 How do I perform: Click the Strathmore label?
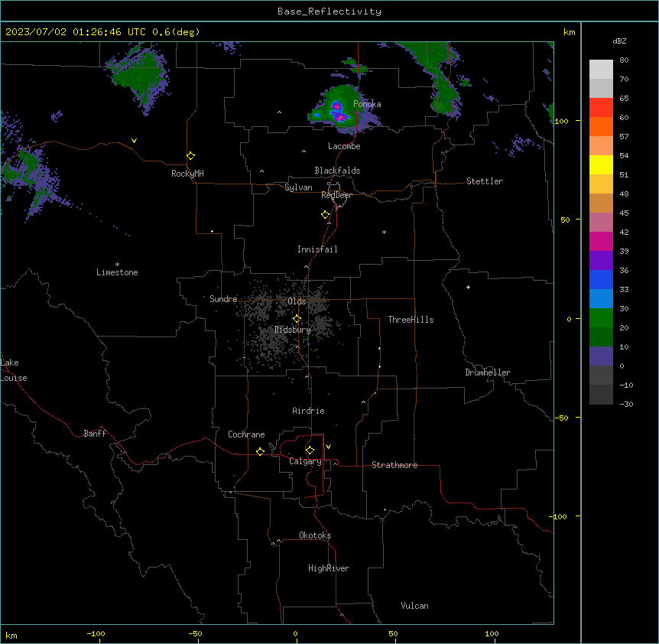[x=394, y=465]
